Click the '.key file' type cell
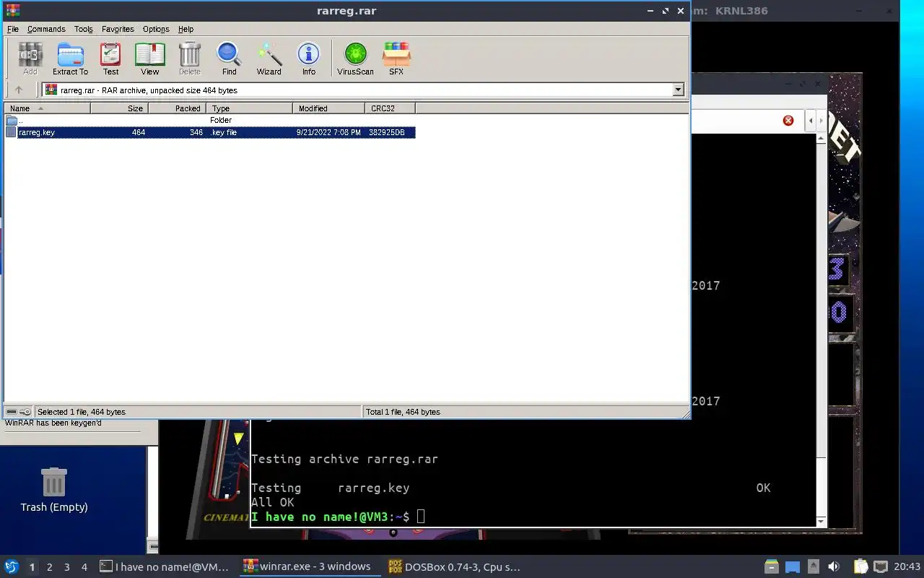The height and width of the screenshot is (578, 924). pos(225,132)
